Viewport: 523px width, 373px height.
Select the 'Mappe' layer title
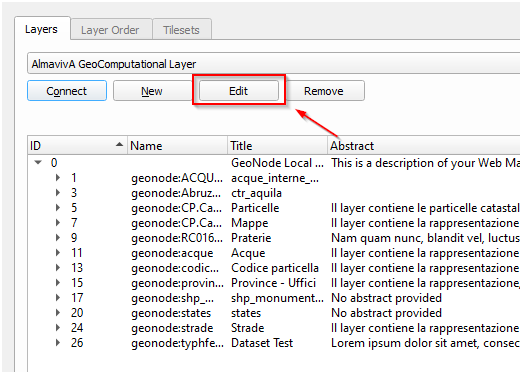[x=249, y=223]
